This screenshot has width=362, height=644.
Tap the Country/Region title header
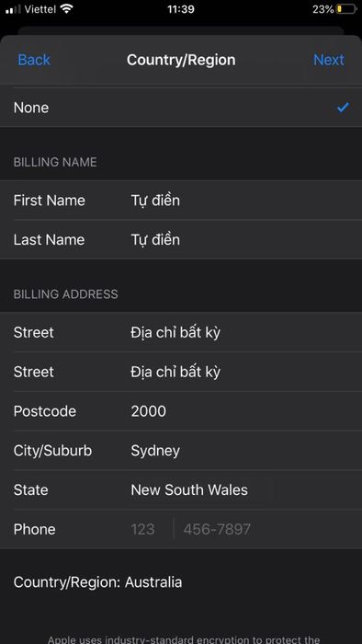[181, 60]
